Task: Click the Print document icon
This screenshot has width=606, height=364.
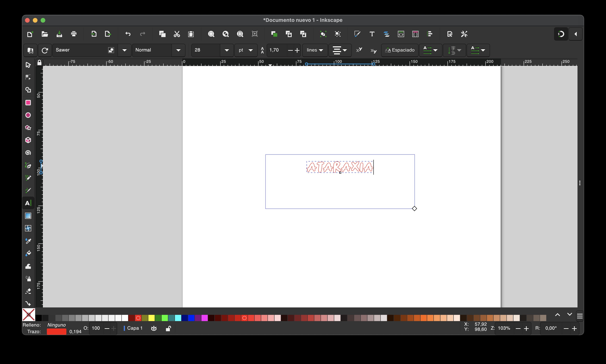Action: [74, 34]
